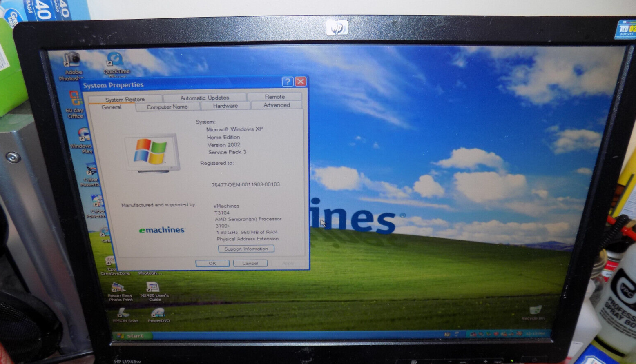
Task: Close the System Properties dialog
Action: (301, 81)
